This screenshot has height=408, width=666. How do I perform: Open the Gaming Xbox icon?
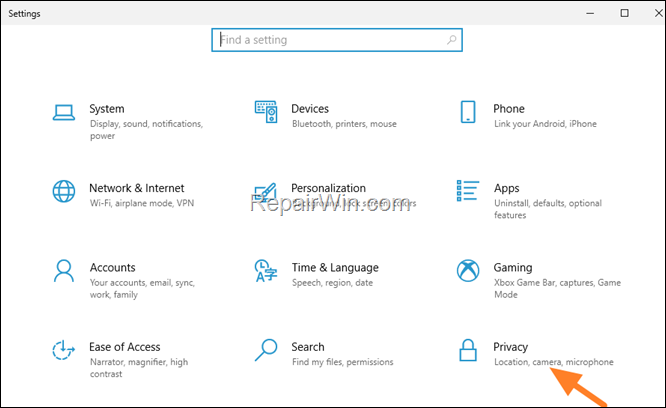pyautogui.click(x=468, y=270)
